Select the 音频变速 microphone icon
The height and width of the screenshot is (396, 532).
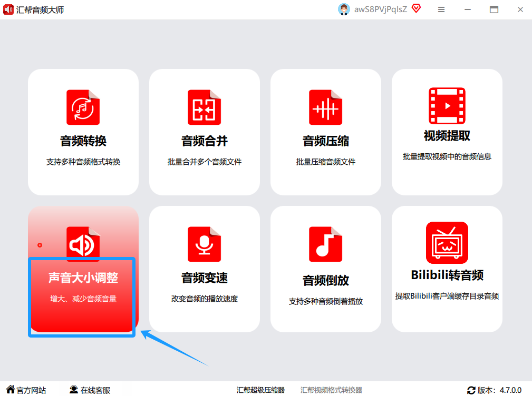point(204,244)
